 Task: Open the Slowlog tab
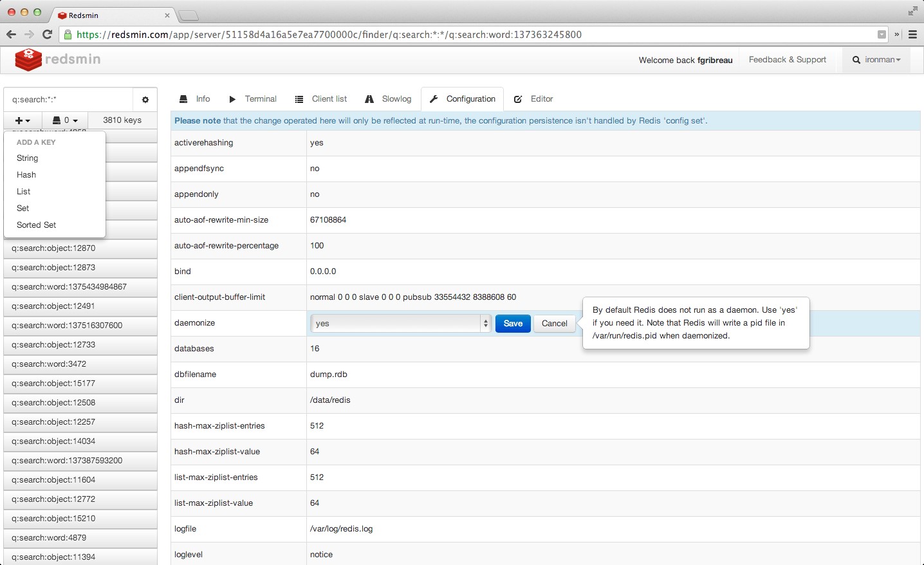[388, 99]
